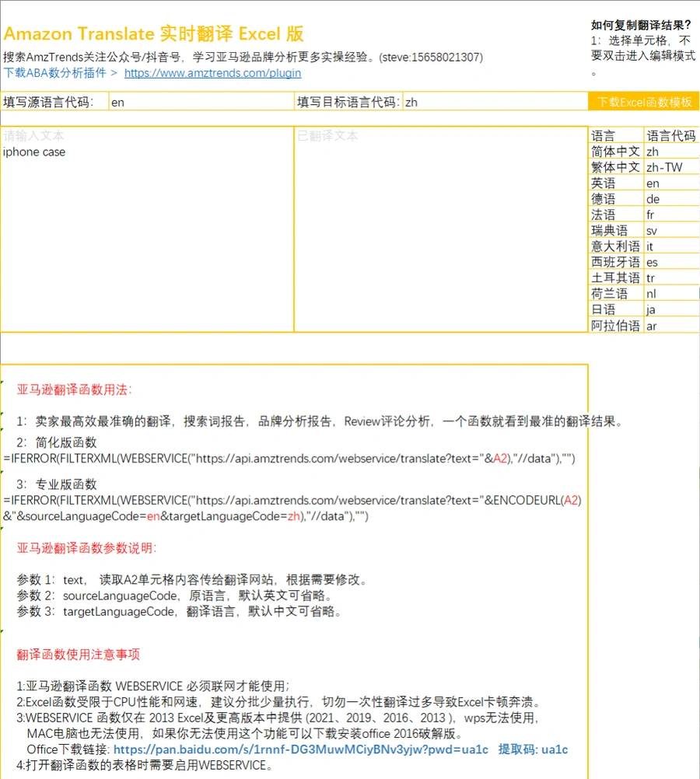The image size is (700, 779).
Task: Select the 'zh-TW' language code cell
Action: tap(672, 167)
